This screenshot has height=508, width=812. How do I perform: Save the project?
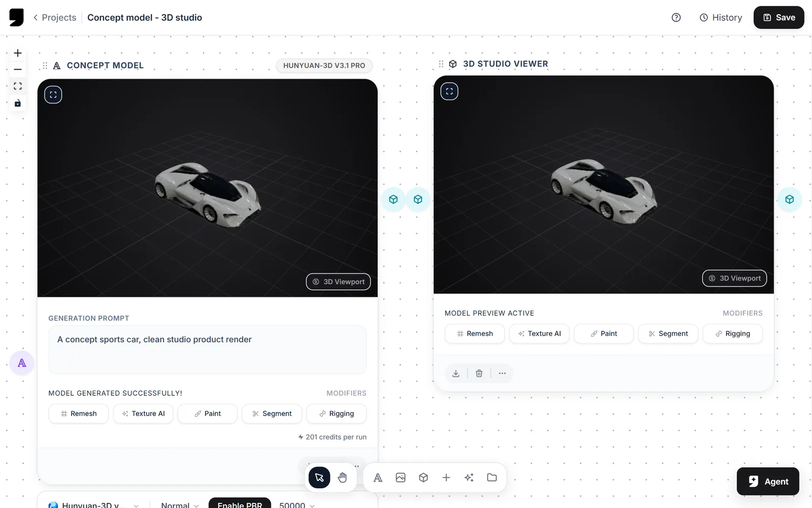779,18
